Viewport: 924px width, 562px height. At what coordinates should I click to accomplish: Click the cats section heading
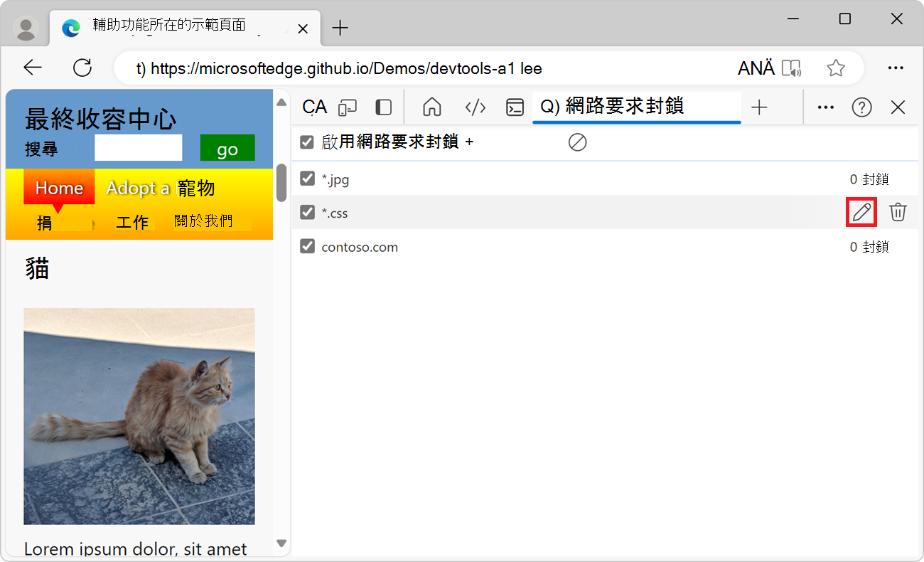click(x=37, y=270)
